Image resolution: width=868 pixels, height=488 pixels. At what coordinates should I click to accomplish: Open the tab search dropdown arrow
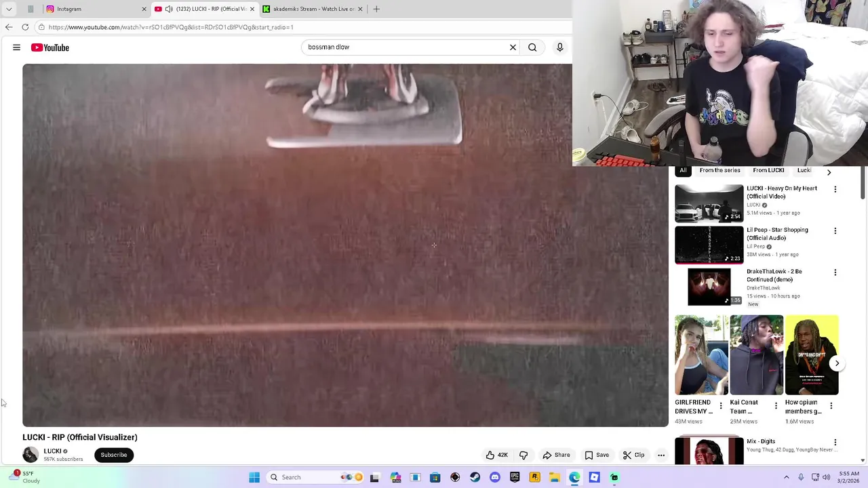pyautogui.click(x=9, y=9)
